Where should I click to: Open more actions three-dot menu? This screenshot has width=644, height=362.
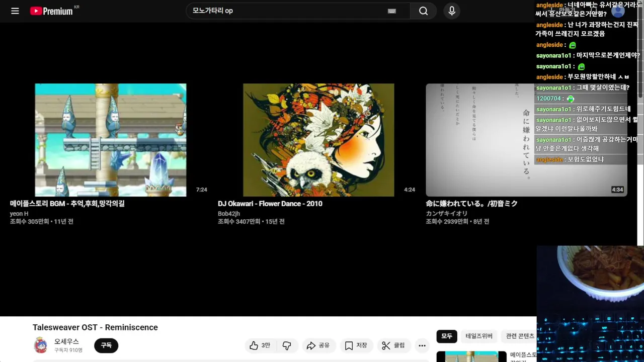point(422,345)
